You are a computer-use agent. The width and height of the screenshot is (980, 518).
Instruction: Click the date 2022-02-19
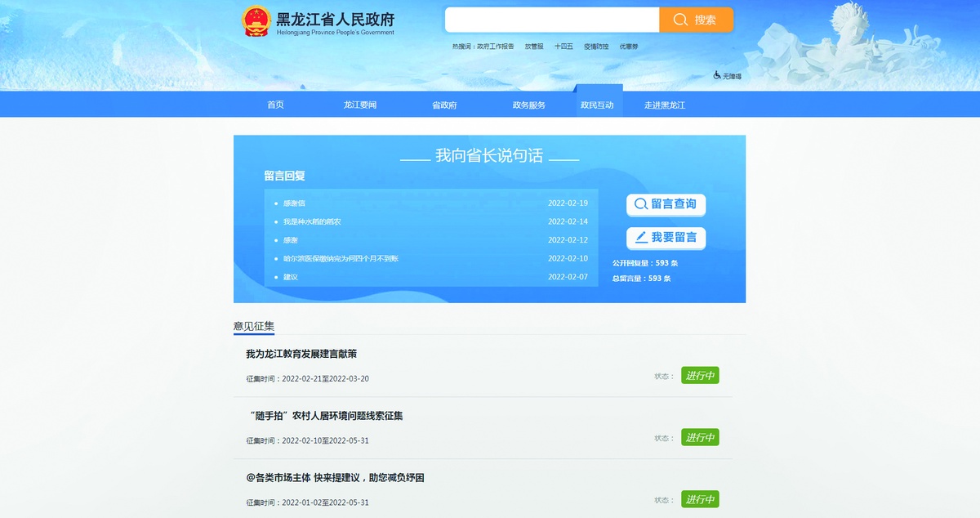coord(568,203)
